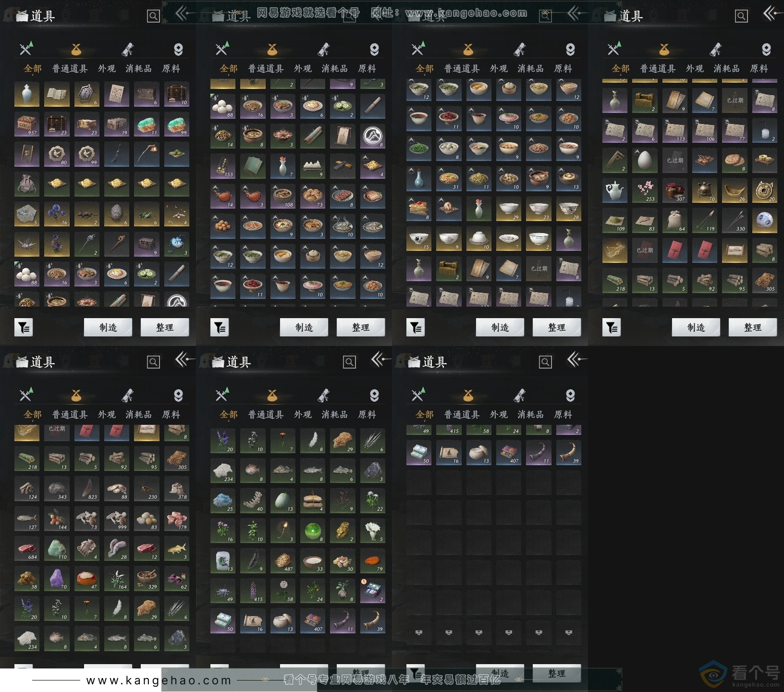Select plum blossom item with count 253
The width and height of the screenshot is (784, 692).
point(645,190)
